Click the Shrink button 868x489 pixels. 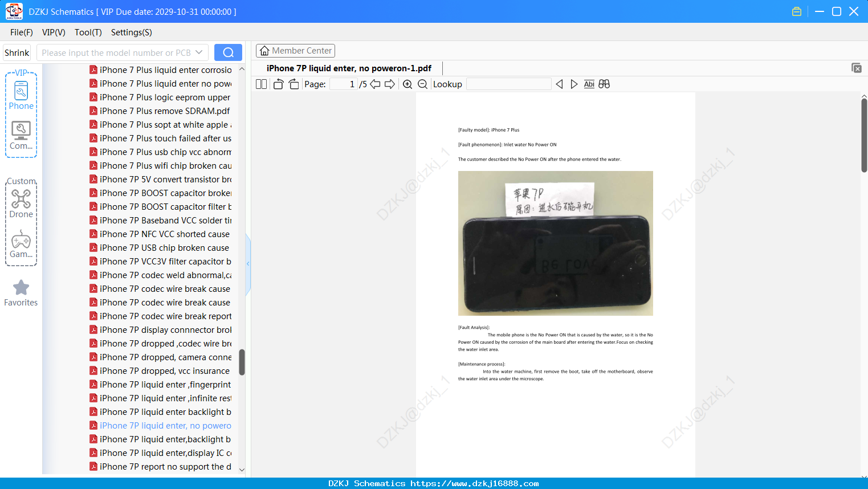[x=17, y=52]
